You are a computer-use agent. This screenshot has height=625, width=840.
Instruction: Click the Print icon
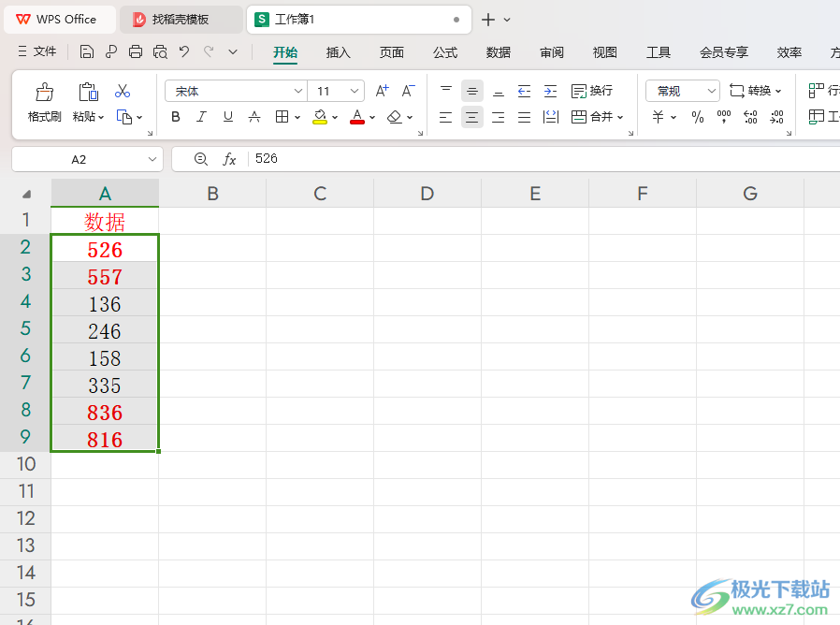136,52
